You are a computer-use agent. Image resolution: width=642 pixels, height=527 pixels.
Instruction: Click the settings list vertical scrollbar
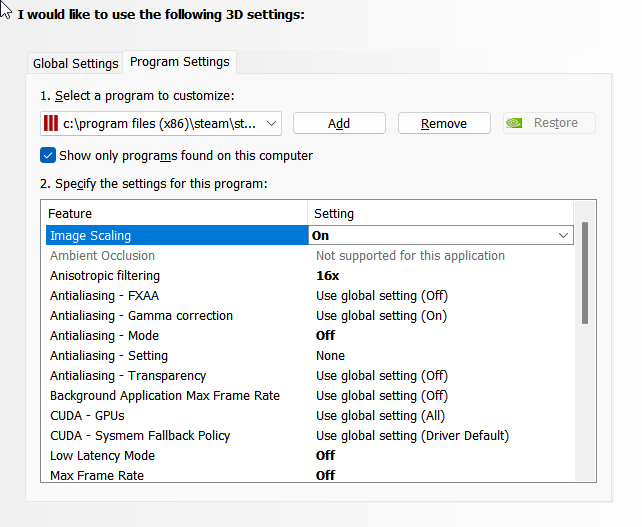click(x=584, y=272)
